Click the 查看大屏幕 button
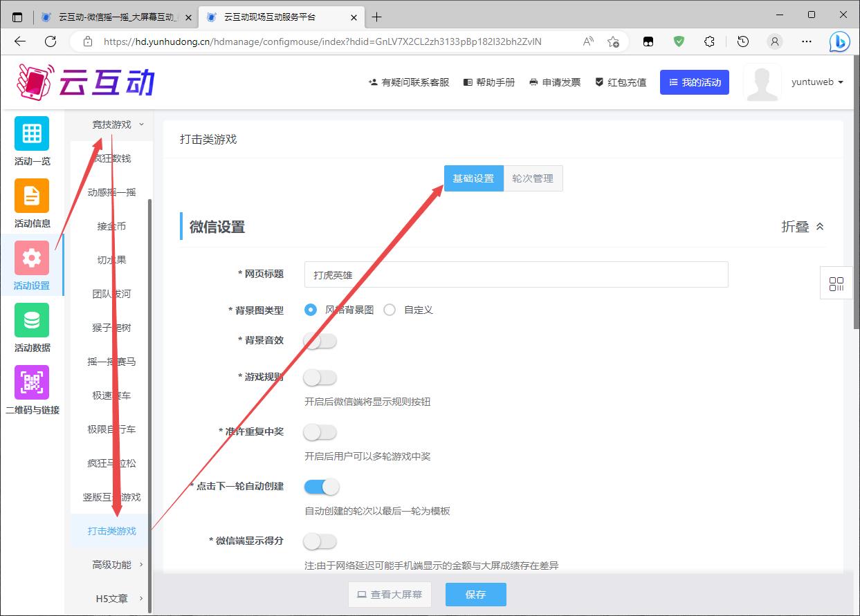The width and height of the screenshot is (860, 616). (x=390, y=595)
